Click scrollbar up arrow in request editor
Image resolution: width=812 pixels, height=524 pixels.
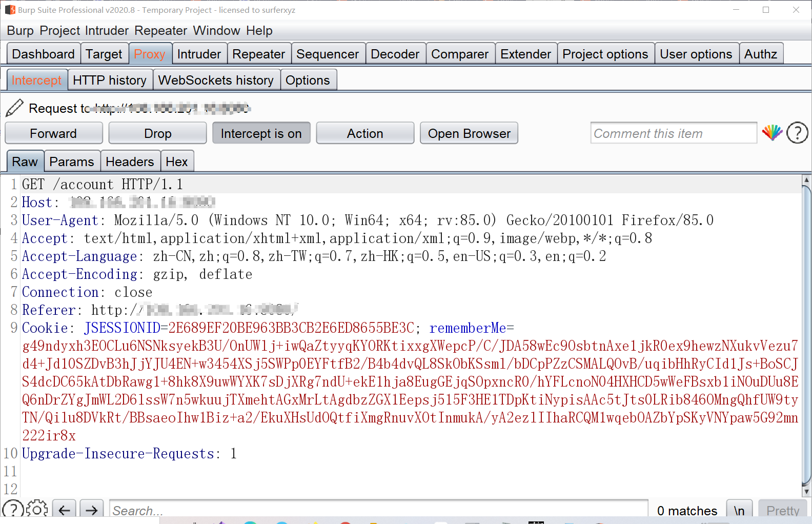point(806,179)
